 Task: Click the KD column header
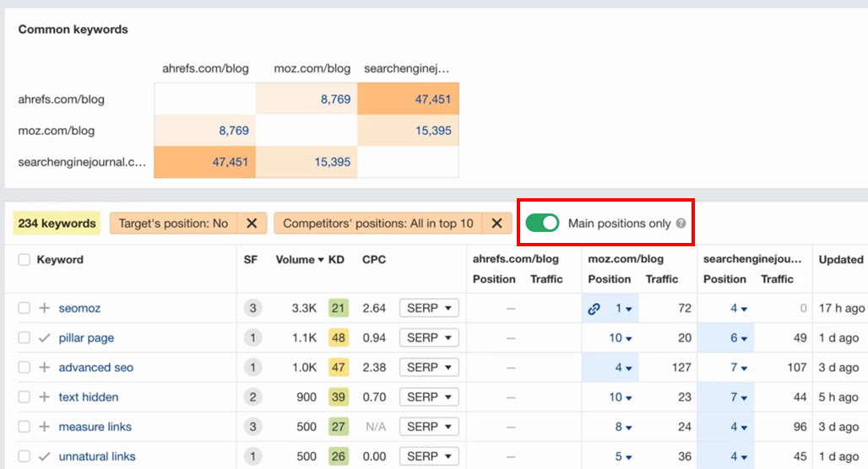[336, 260]
